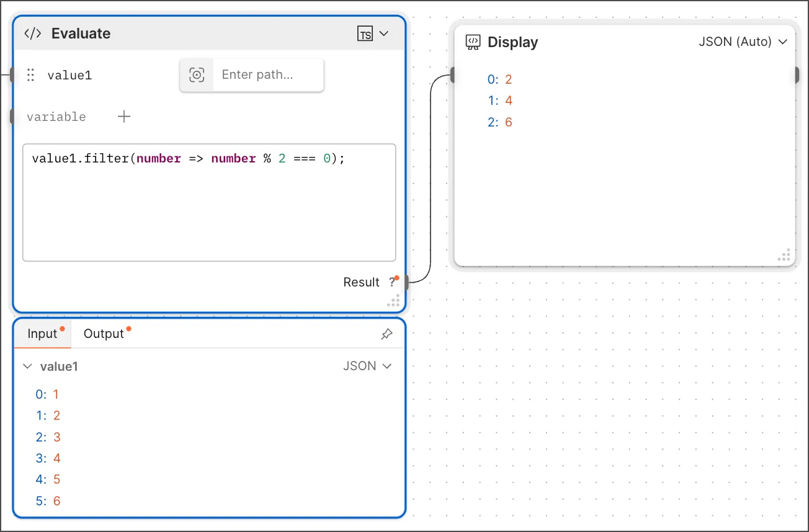
Task: Switch to the Output tab
Action: click(x=104, y=334)
